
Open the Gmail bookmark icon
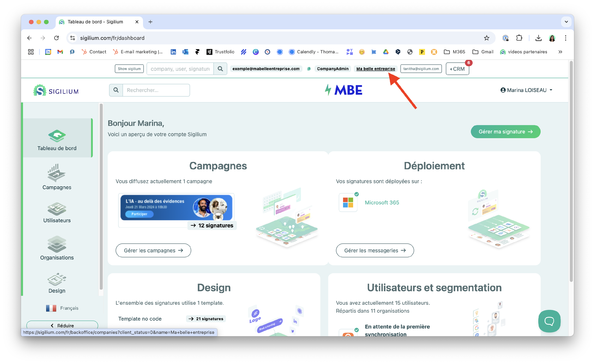pyautogui.click(x=60, y=52)
